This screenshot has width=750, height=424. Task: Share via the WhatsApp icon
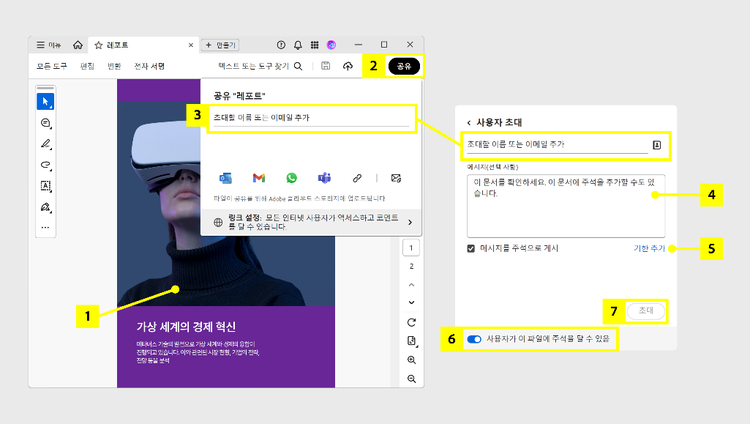pos(291,178)
